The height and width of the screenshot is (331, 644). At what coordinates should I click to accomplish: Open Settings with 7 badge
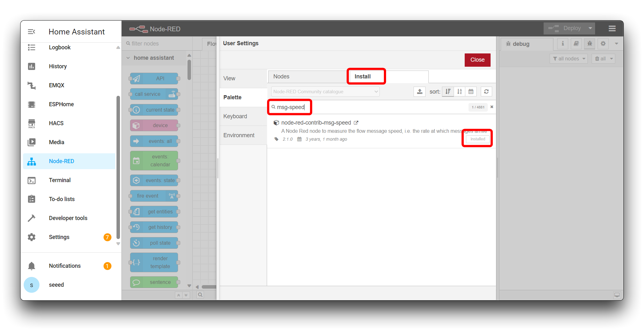point(69,237)
